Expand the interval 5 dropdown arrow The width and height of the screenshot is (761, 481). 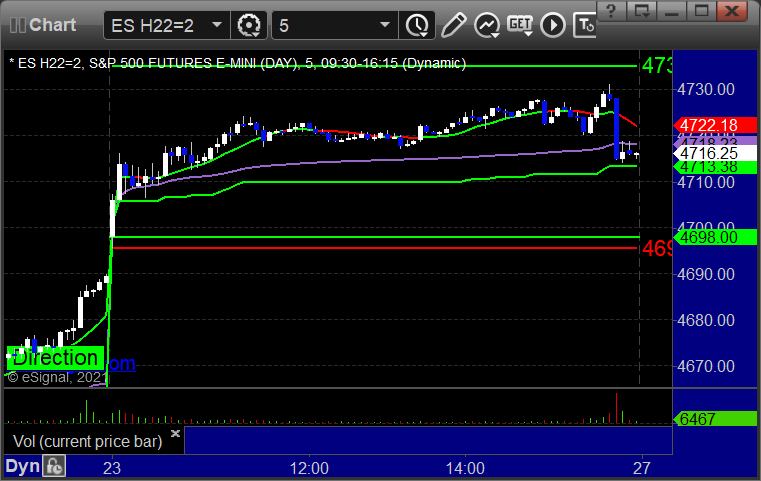pos(385,24)
